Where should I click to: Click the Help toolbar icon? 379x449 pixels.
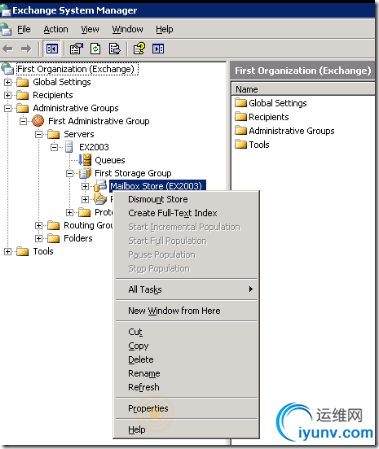[x=139, y=49]
